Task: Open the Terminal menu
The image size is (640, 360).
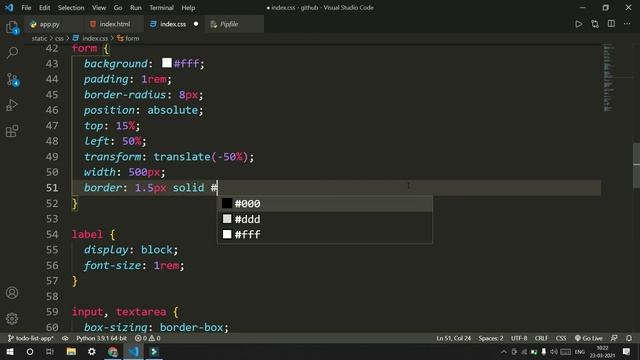Action: point(161,8)
